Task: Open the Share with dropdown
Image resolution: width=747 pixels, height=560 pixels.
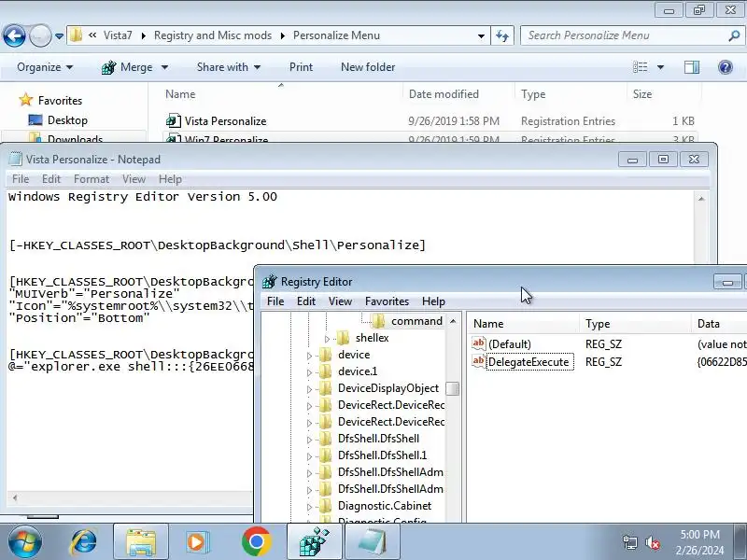Action: coord(228,67)
